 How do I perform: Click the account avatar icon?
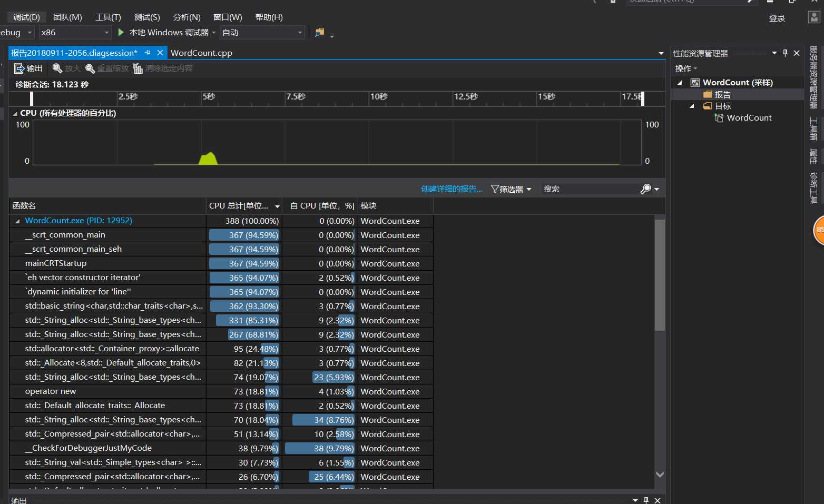pos(814,17)
